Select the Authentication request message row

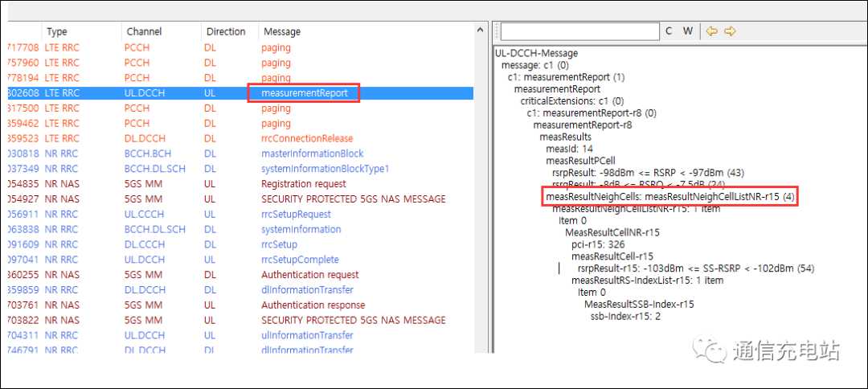240,274
